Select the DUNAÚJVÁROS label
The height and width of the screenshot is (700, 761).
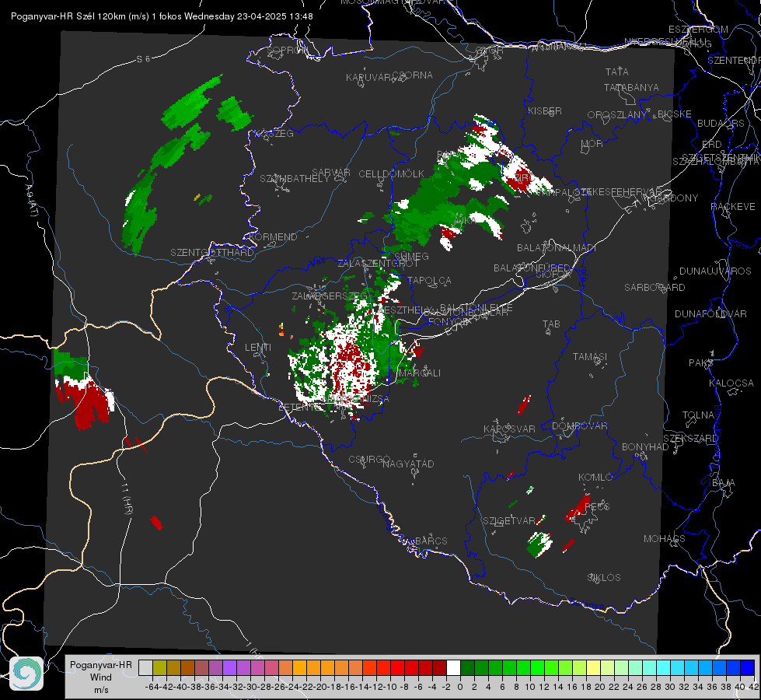(x=715, y=271)
